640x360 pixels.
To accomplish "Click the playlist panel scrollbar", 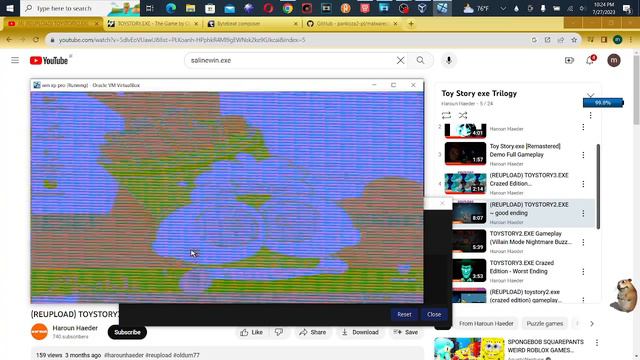I will click(x=598, y=186).
